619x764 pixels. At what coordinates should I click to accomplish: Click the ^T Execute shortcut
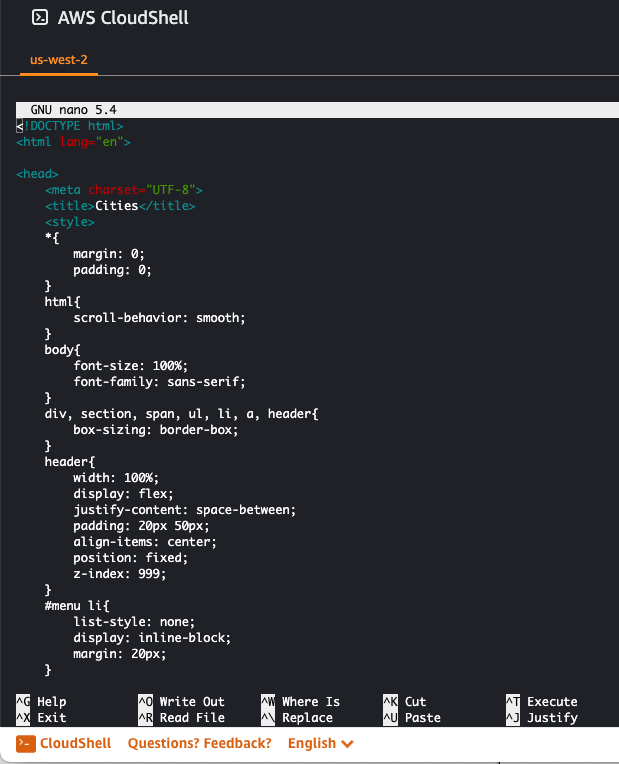pyautogui.click(x=542, y=702)
